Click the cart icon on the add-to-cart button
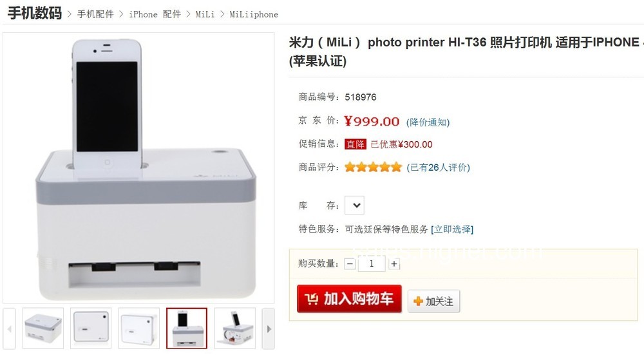This screenshot has width=644, height=355. 311,299
